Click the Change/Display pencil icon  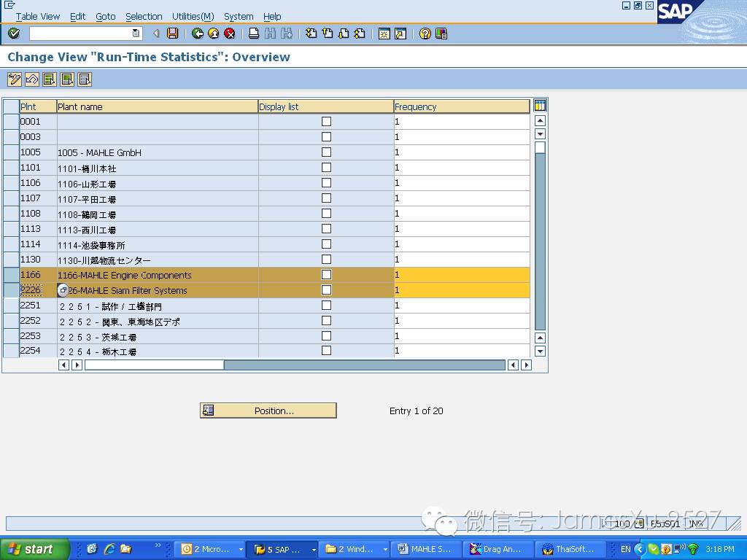(15, 79)
